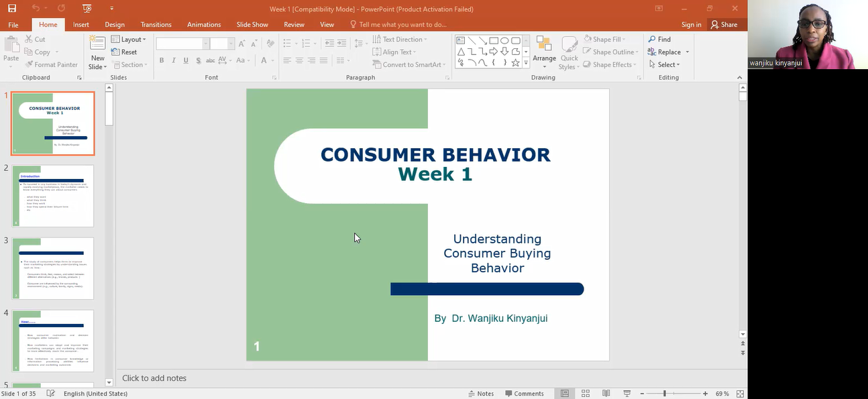This screenshot has height=399, width=868.
Task: Toggle Normal view button
Action: click(x=565, y=394)
